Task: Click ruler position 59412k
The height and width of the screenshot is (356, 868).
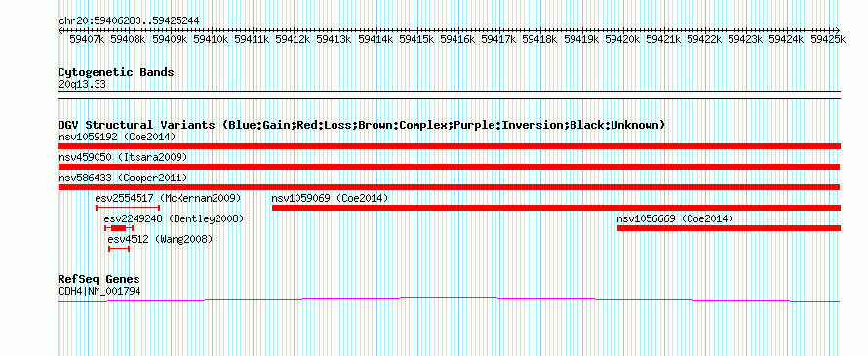Action: coord(293,39)
